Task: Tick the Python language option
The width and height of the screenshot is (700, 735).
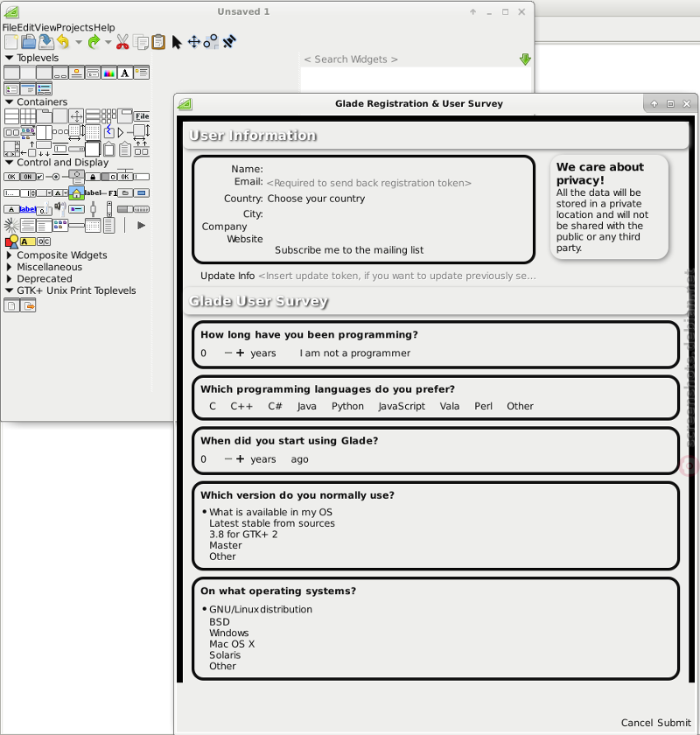Action: (347, 406)
